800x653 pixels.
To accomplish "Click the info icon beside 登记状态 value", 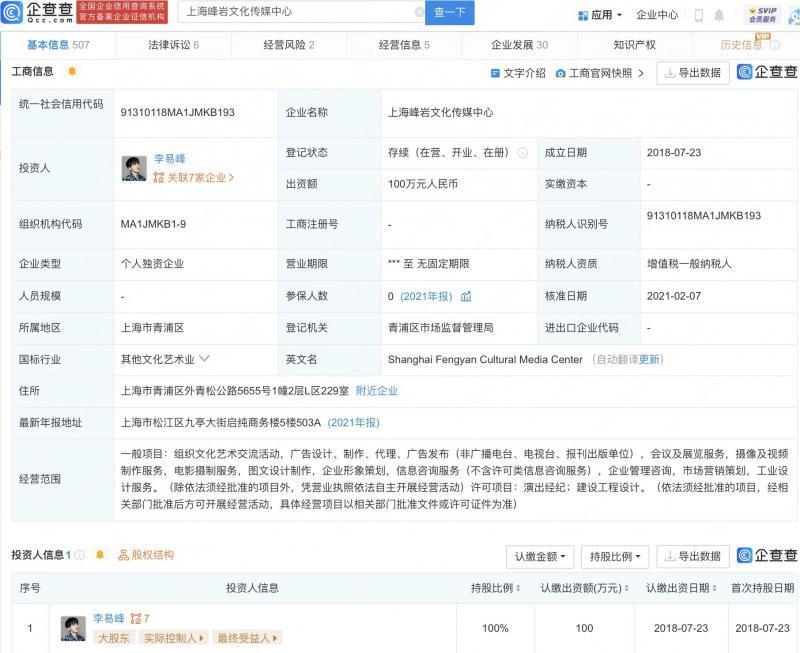I will point(520,153).
